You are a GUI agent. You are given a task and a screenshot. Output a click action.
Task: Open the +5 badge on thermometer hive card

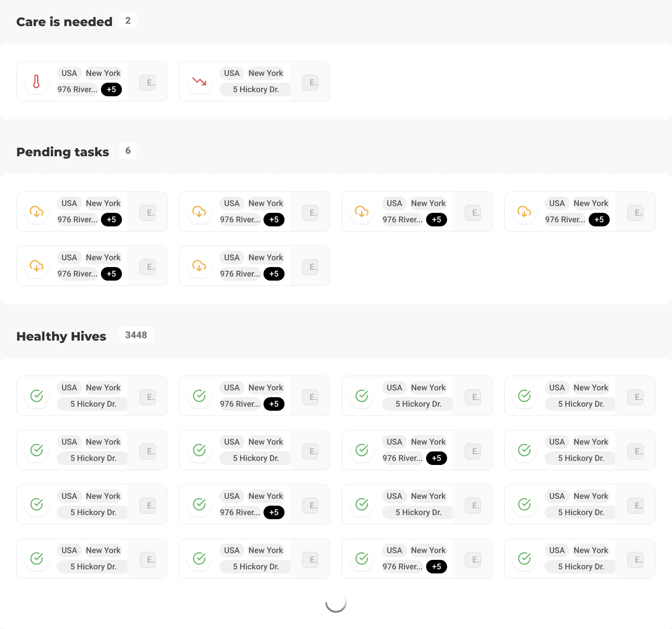pyautogui.click(x=111, y=89)
